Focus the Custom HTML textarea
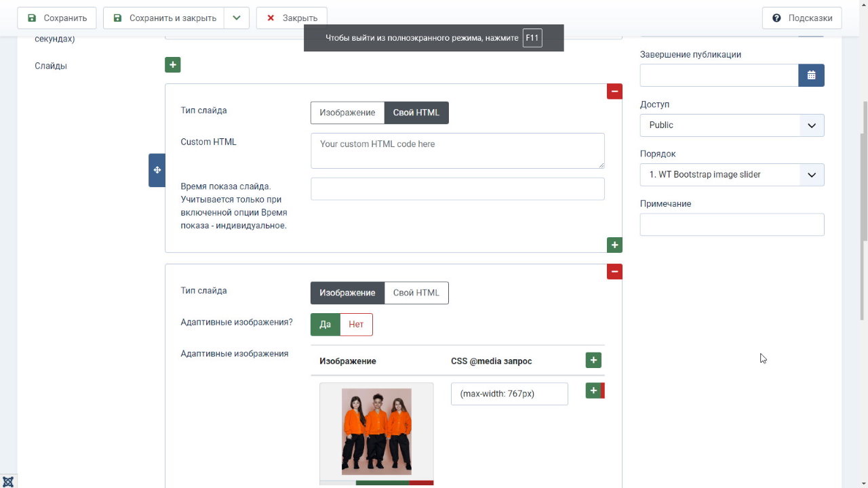Image resolution: width=868 pixels, height=488 pixels. pyautogui.click(x=458, y=150)
